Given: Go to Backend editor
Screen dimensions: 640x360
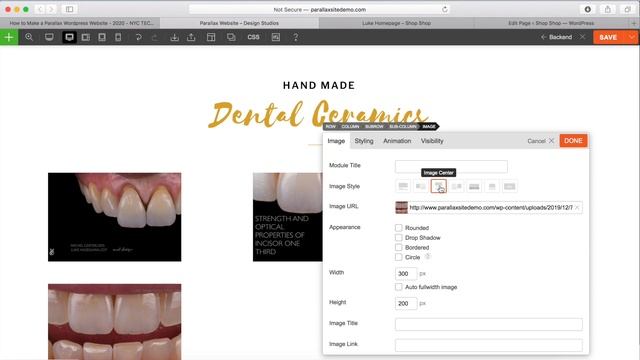Looking at the screenshot, I should [x=556, y=37].
